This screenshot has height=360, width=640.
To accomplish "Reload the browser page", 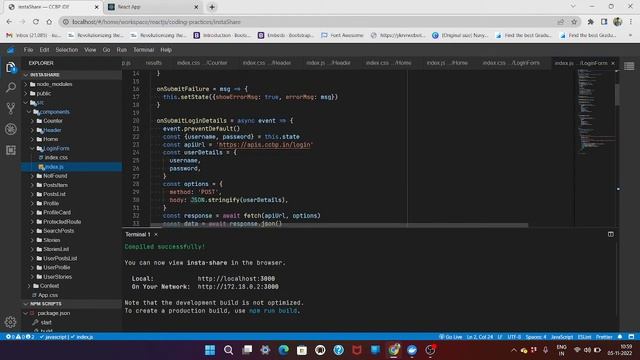I will (36, 22).
